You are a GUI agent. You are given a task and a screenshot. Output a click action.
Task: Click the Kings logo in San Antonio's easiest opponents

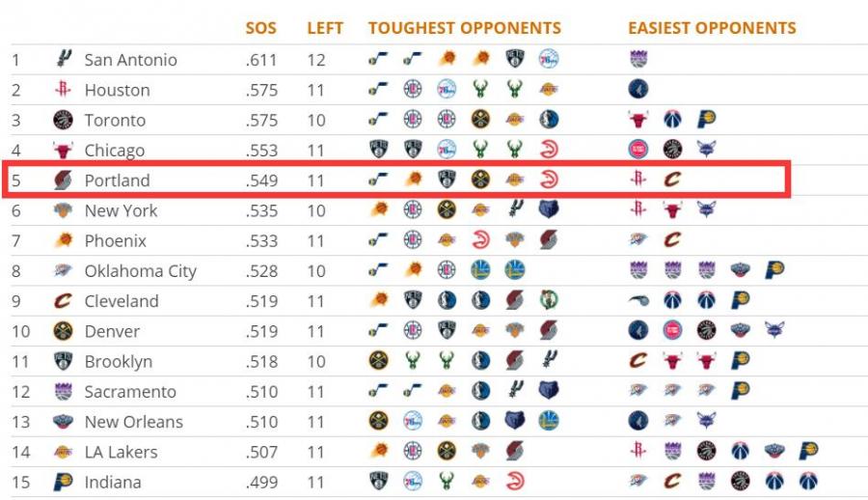(638, 59)
